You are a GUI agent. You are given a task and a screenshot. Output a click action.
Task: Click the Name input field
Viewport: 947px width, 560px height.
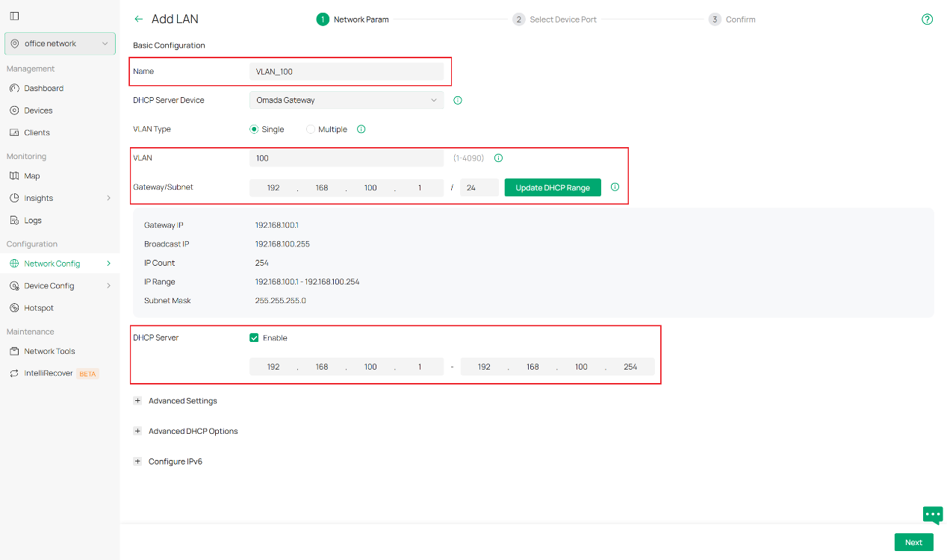[346, 72]
